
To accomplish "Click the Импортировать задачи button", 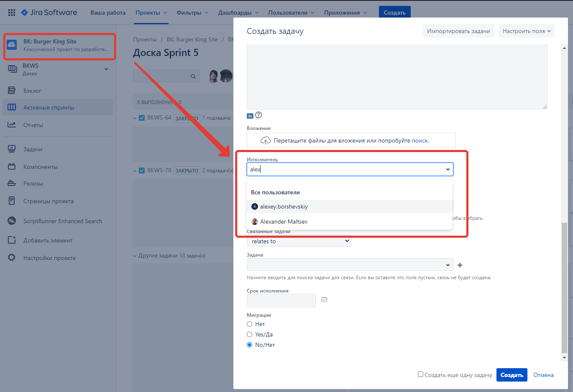I will click(x=458, y=31).
